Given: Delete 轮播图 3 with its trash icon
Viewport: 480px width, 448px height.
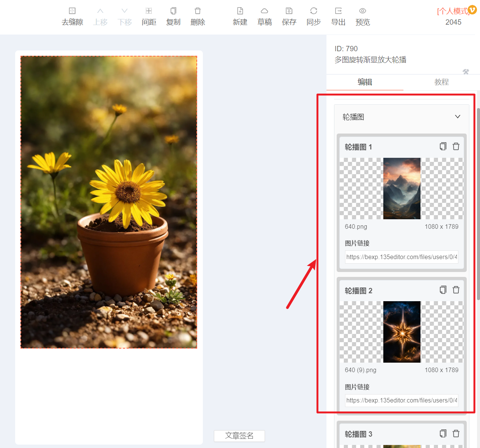Looking at the screenshot, I should 456,433.
